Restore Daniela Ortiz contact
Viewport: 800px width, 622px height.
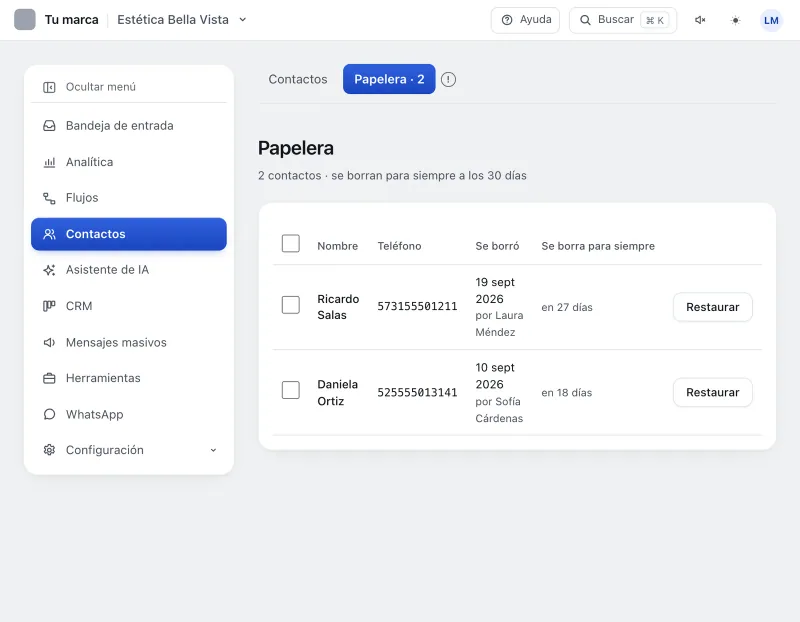[712, 392]
